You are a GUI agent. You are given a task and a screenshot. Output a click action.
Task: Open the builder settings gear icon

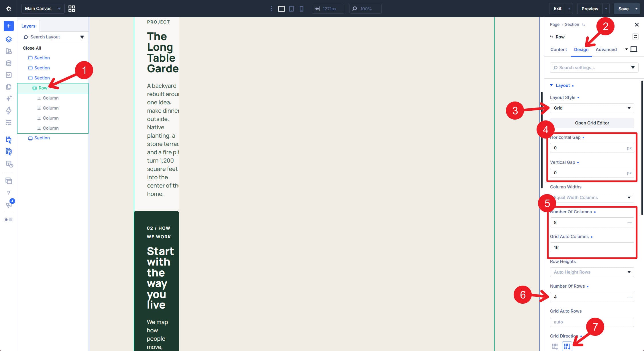(9, 9)
